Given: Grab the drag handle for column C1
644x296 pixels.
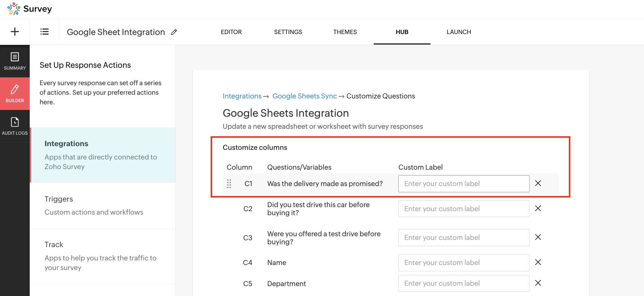Looking at the screenshot, I should (x=229, y=184).
